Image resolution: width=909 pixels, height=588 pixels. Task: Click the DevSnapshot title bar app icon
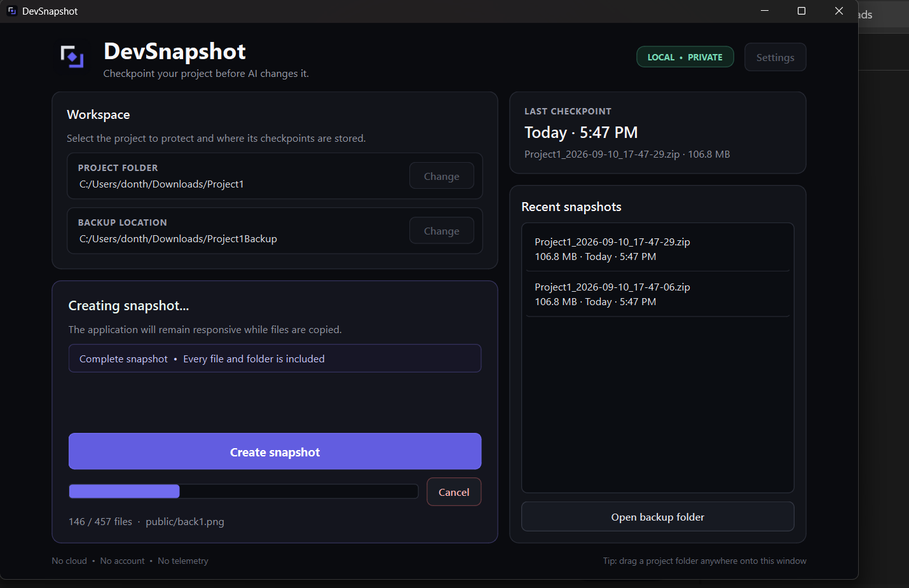tap(11, 11)
